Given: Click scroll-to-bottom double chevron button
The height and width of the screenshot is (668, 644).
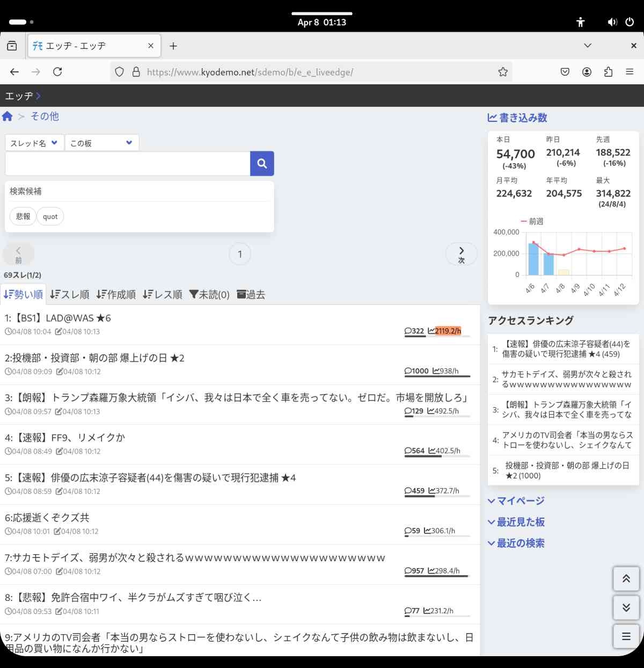Looking at the screenshot, I should [x=626, y=608].
